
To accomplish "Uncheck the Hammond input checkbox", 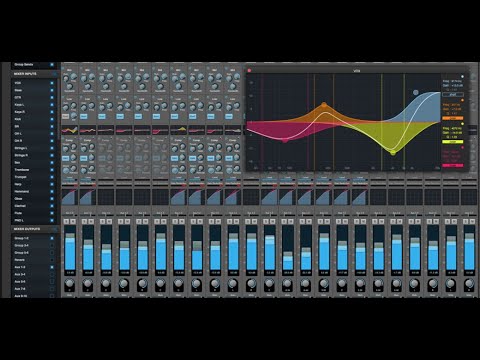I will [x=52, y=192].
